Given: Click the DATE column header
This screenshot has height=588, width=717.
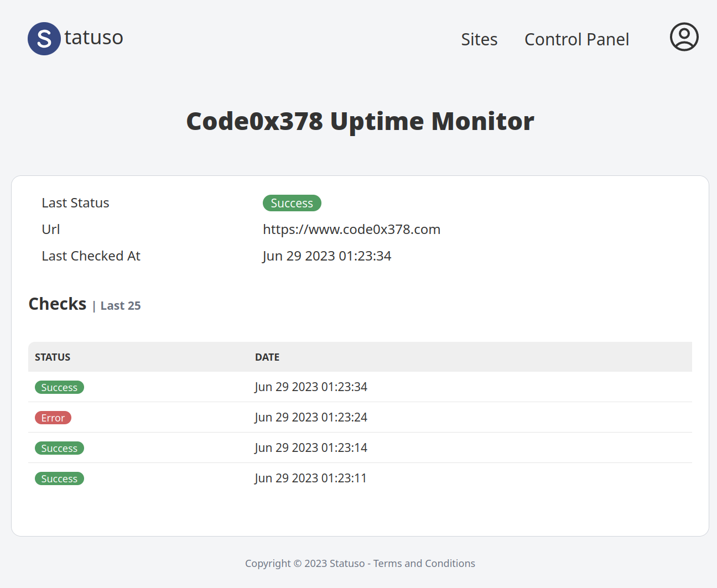Looking at the screenshot, I should (x=267, y=357).
